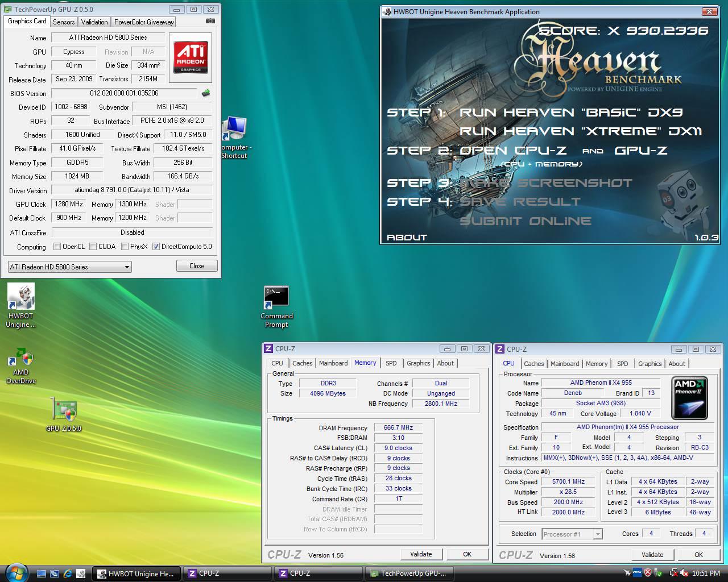
Task: Click the ATI Radeon Graphics logo
Action: pos(191,57)
